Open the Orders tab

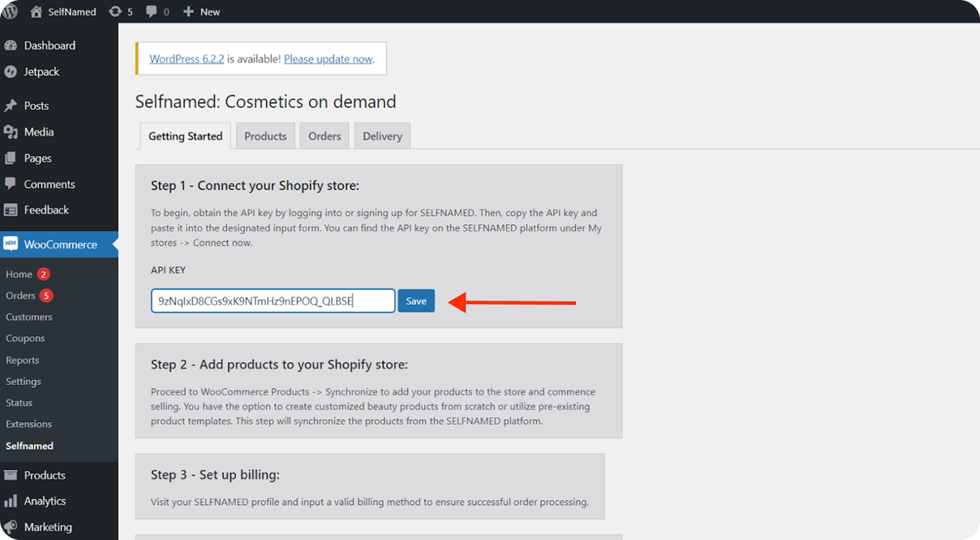(x=325, y=136)
